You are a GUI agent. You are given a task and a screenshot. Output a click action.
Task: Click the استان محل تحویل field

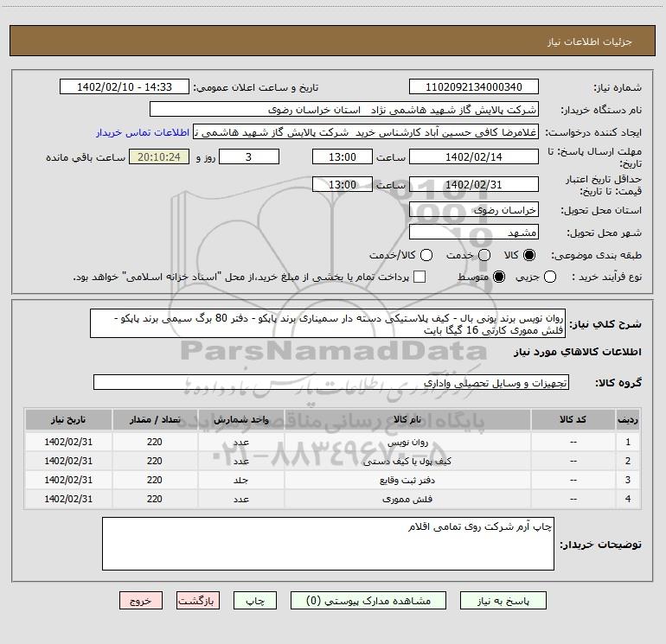[x=473, y=210]
